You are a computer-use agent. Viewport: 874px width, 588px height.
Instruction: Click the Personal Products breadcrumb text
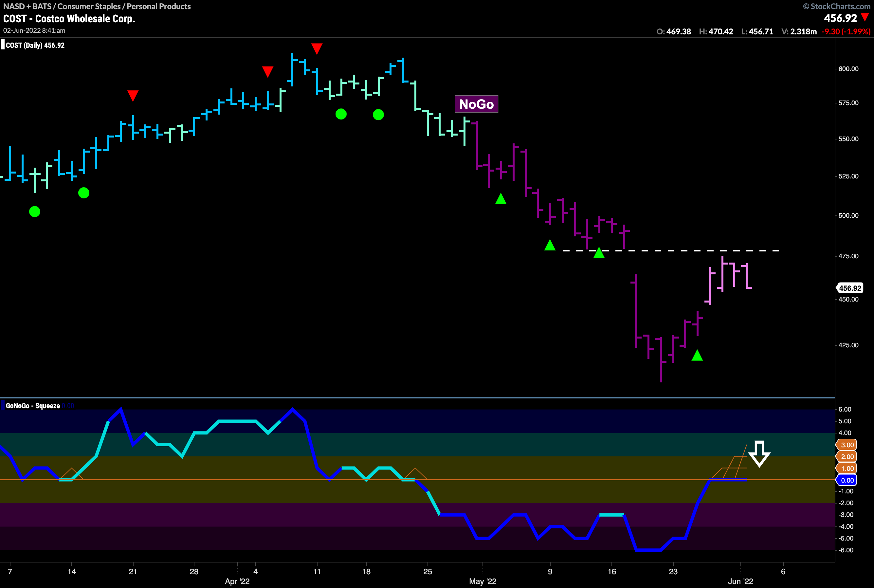click(159, 6)
